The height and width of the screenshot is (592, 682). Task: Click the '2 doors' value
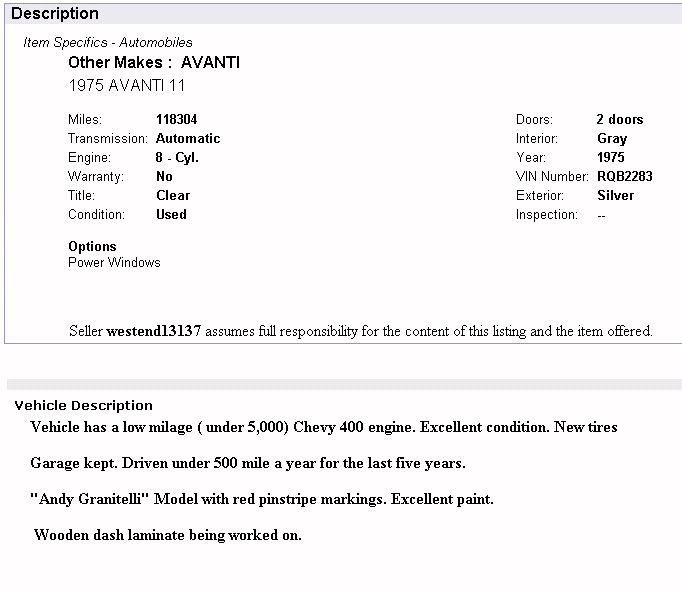[x=620, y=120]
